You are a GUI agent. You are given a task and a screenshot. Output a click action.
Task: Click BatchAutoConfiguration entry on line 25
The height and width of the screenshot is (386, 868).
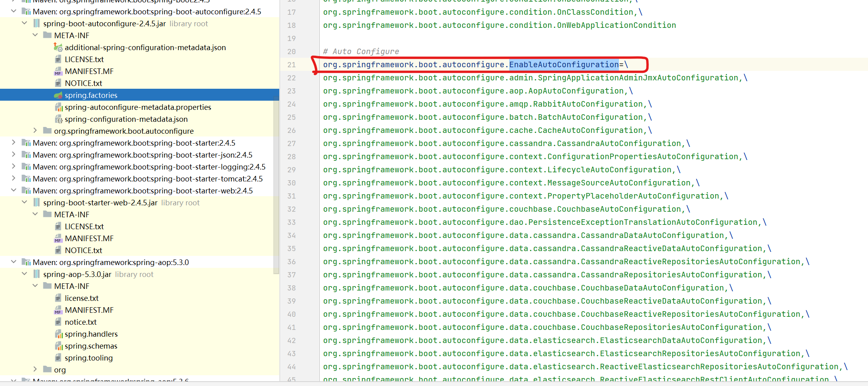pos(590,117)
